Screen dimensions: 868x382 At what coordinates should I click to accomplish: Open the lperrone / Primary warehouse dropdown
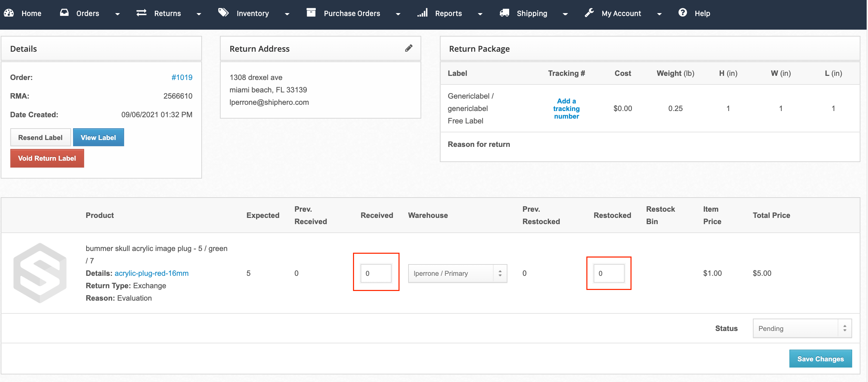coord(457,273)
